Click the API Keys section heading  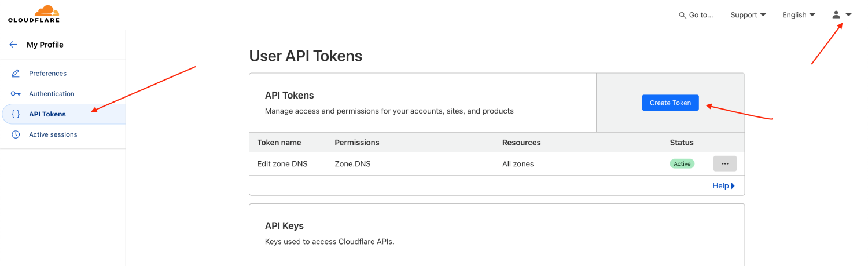tap(284, 226)
